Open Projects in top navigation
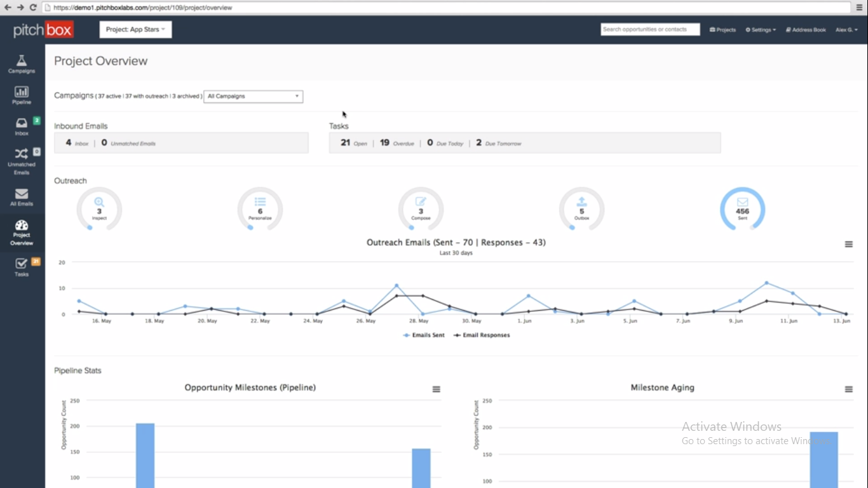This screenshot has width=868, height=488. pos(722,30)
